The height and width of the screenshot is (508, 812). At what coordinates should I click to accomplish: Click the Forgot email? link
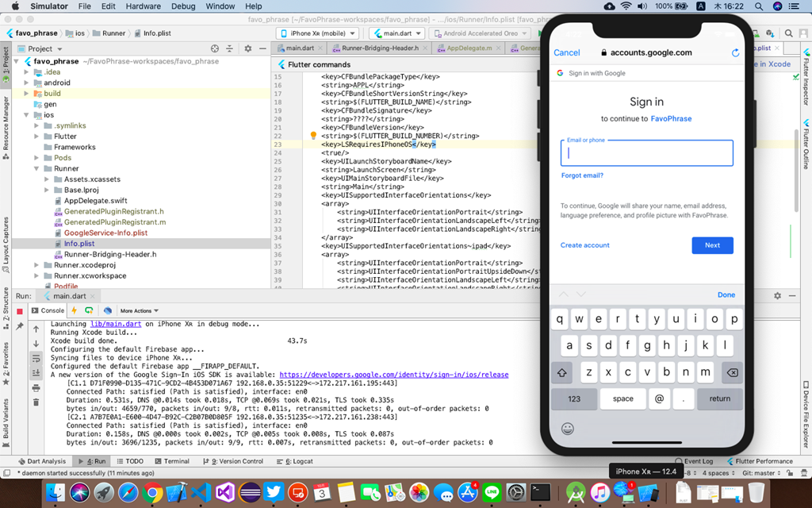[x=582, y=175]
